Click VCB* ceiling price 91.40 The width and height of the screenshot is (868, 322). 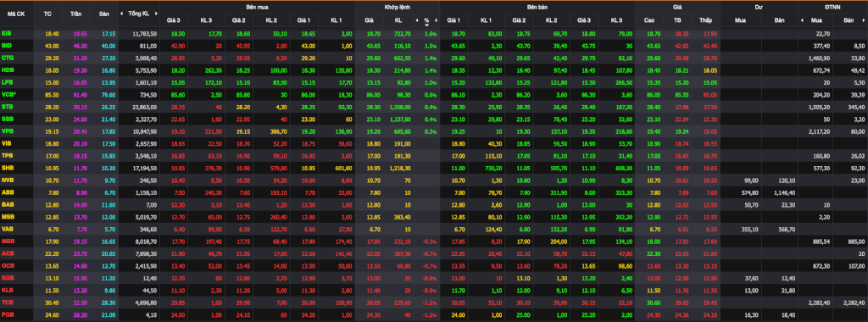point(81,95)
